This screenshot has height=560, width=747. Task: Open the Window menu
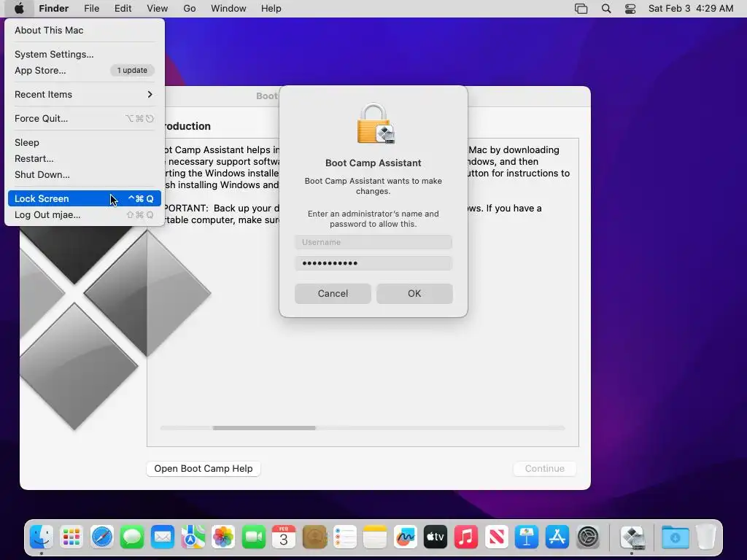[228, 9]
